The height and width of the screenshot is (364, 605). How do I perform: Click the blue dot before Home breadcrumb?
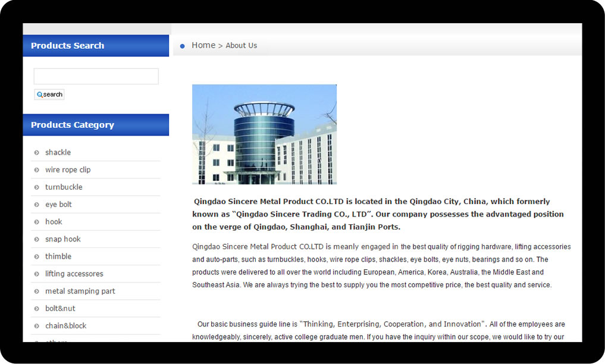point(182,46)
